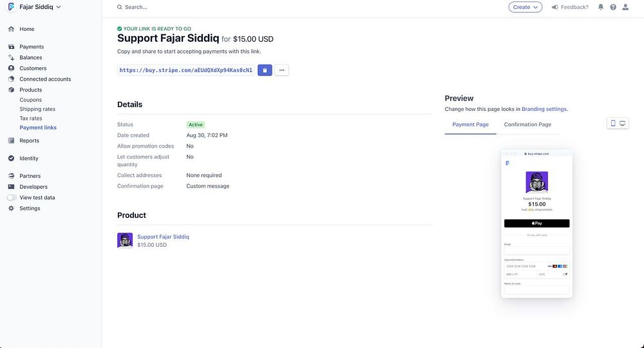The image size is (644, 348).
Task: Select the Payment Page tab
Action: [x=470, y=124]
